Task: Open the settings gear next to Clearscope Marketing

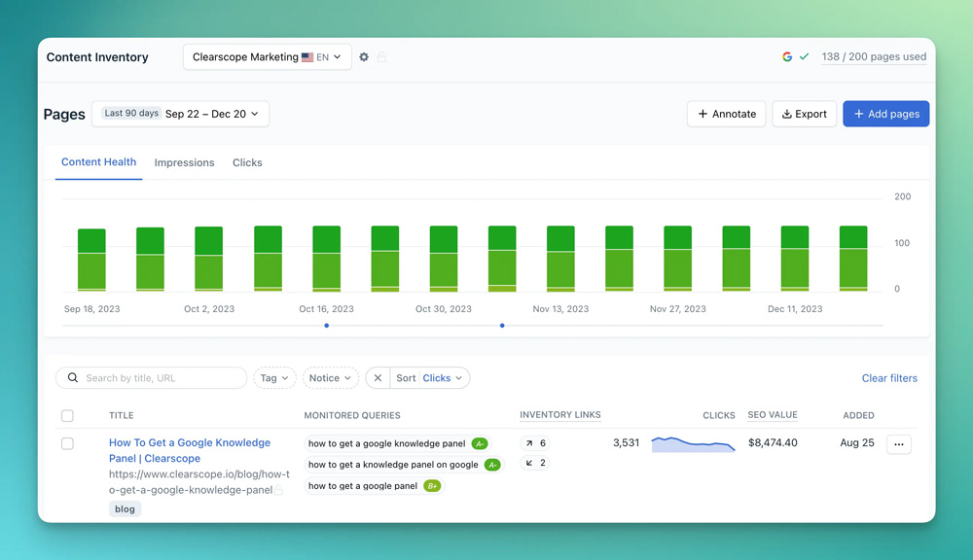Action: 364,57
